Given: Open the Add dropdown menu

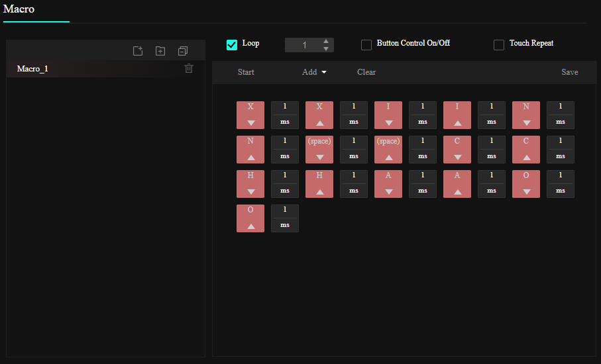Looking at the screenshot, I should pos(314,72).
